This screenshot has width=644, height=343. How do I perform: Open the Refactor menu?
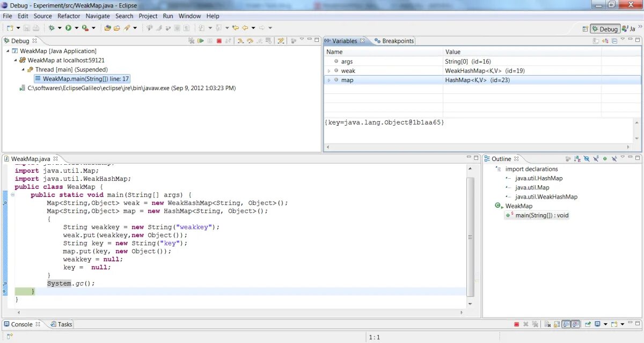coord(69,16)
